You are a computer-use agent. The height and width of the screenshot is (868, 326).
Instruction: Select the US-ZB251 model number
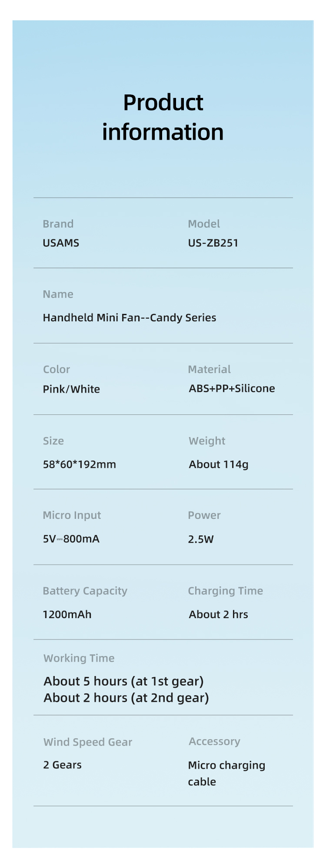[213, 243]
